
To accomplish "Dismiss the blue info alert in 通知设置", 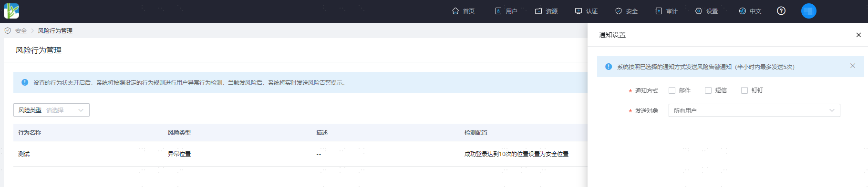I will (853, 66).
